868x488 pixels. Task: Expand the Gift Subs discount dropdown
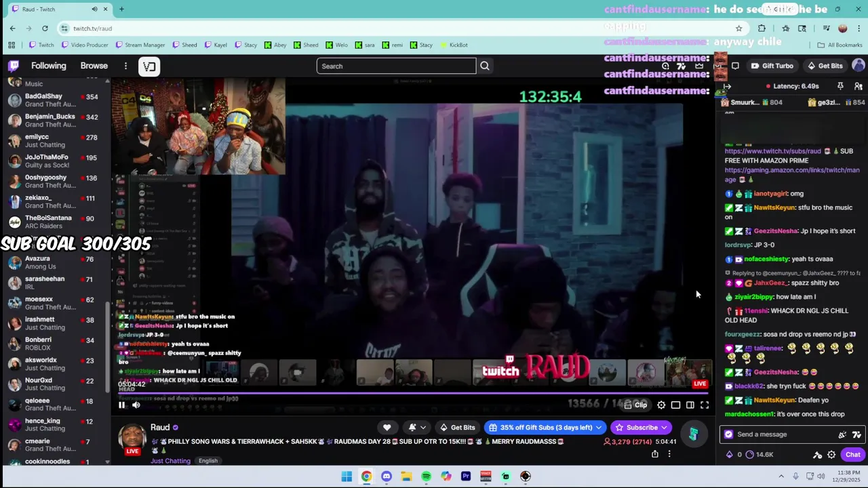click(x=598, y=428)
